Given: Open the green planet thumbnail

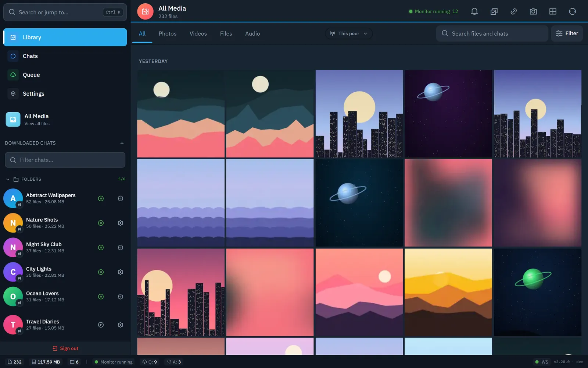Looking at the screenshot, I should click(538, 292).
